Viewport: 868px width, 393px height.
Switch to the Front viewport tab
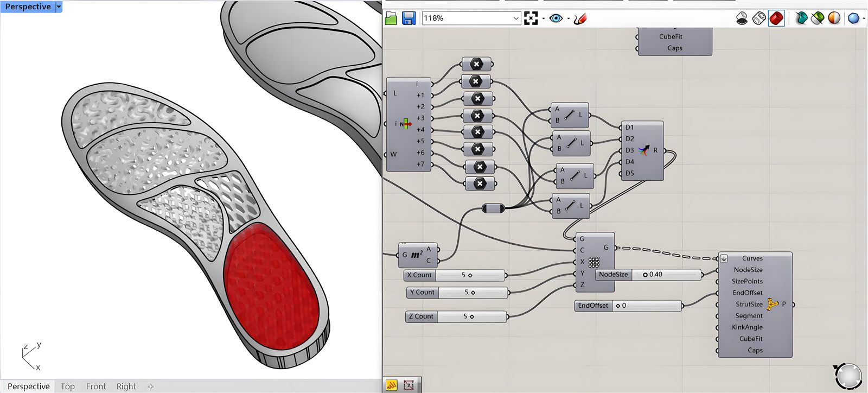point(96,386)
